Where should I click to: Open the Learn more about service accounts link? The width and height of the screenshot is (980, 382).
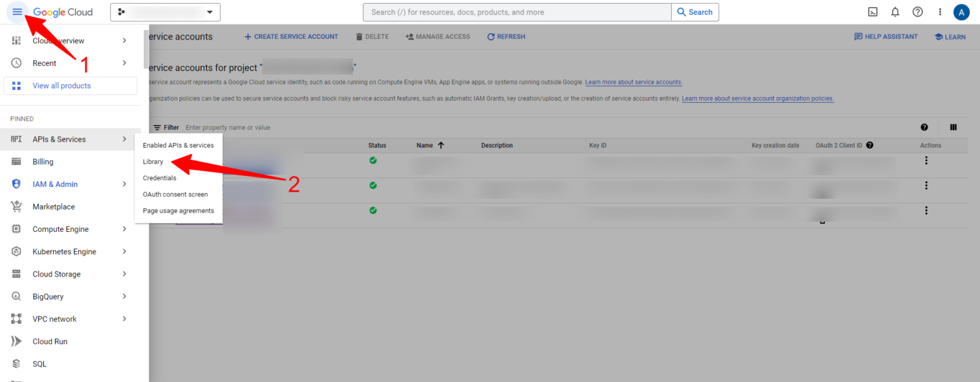click(x=633, y=82)
